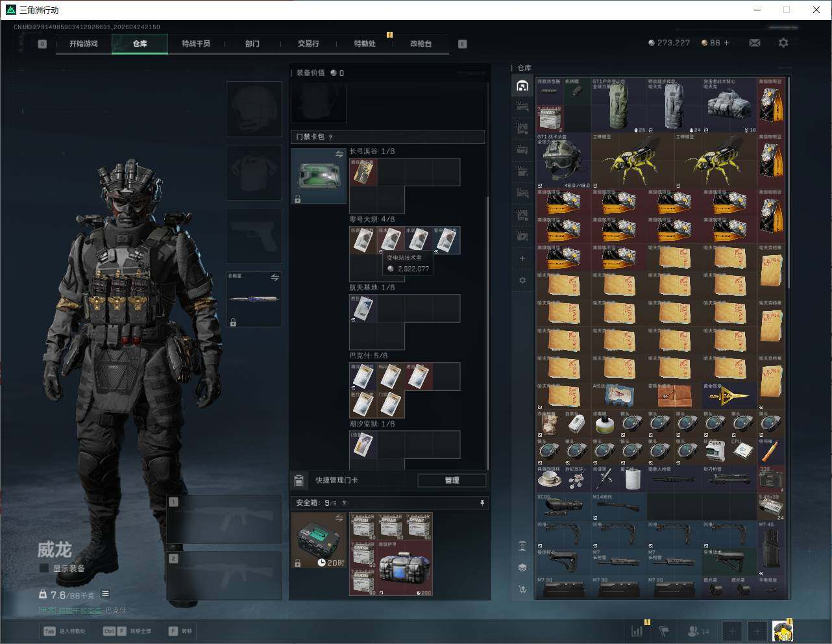832x644 pixels.
Task: Toggle the pin icon on 安全箱 header
Action: [482, 502]
